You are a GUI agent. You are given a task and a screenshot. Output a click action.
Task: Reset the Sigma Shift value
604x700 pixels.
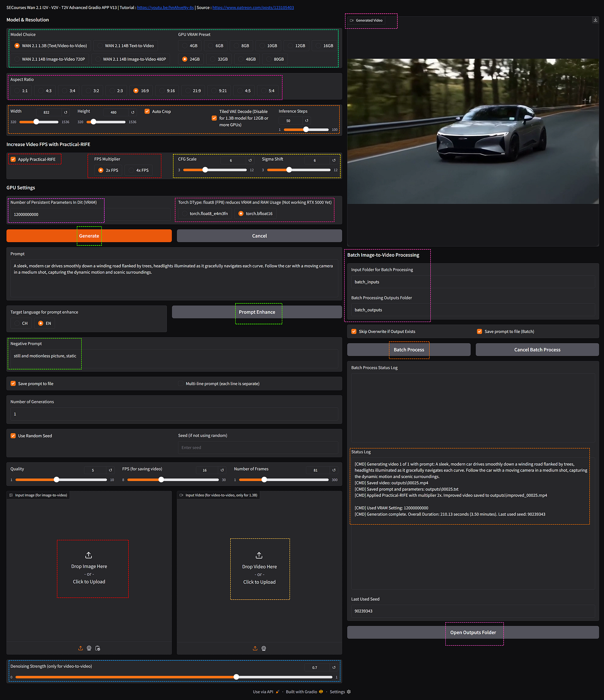point(334,160)
